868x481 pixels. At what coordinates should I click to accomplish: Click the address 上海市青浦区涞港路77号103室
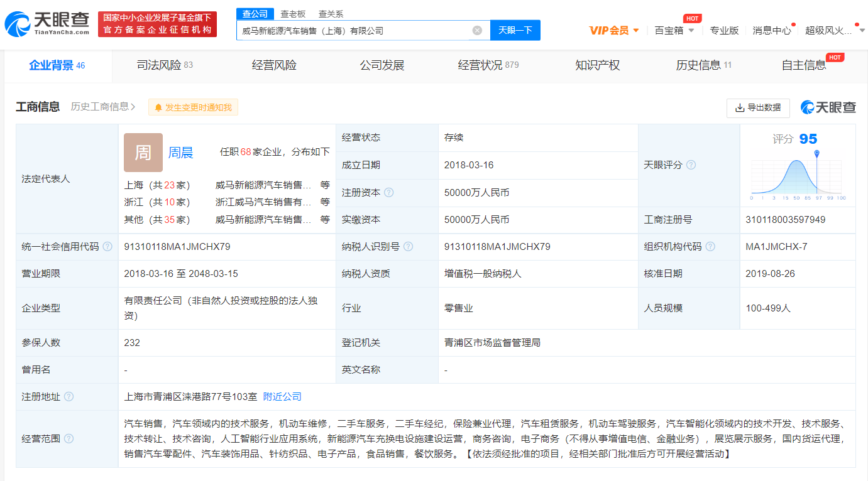[190, 397]
